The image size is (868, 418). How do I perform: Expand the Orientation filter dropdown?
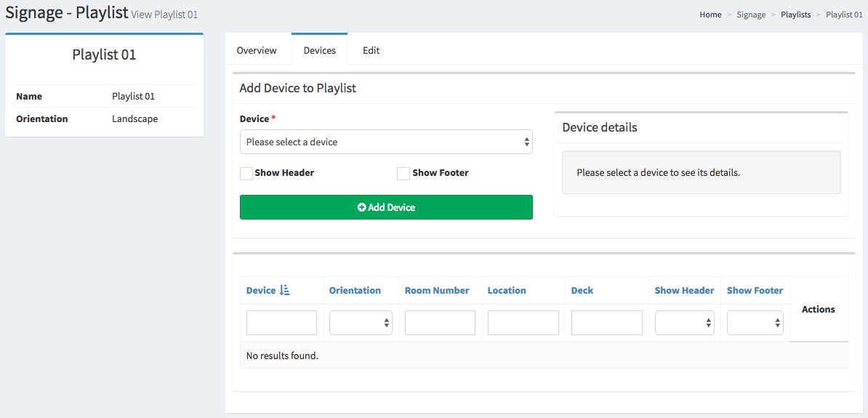tap(361, 323)
